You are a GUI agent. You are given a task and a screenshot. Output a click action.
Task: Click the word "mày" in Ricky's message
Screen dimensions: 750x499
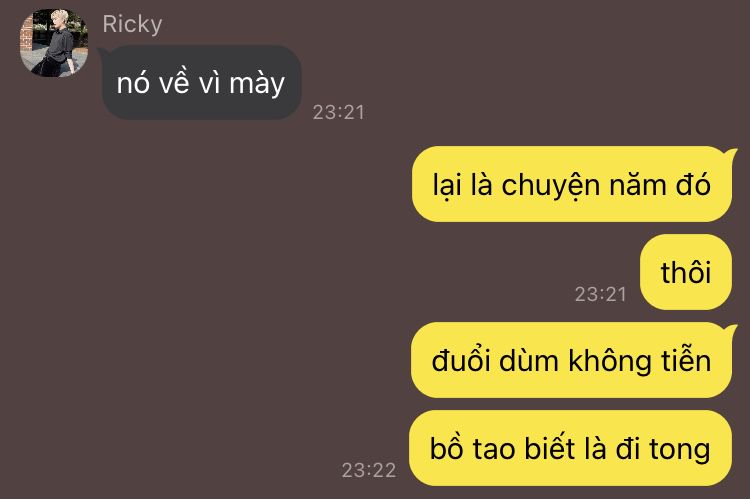pos(257,84)
